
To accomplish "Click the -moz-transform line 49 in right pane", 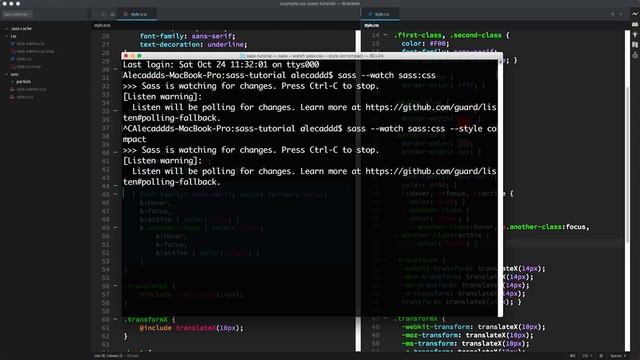I will point(467,335).
